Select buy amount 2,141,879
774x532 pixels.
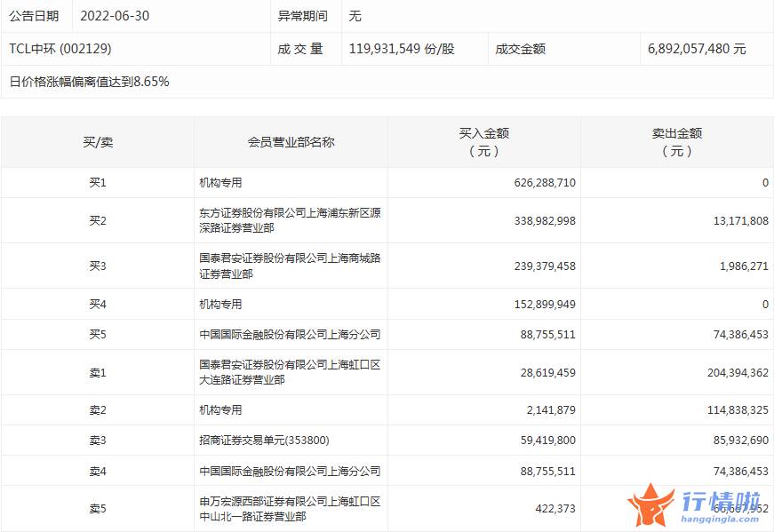551,409
